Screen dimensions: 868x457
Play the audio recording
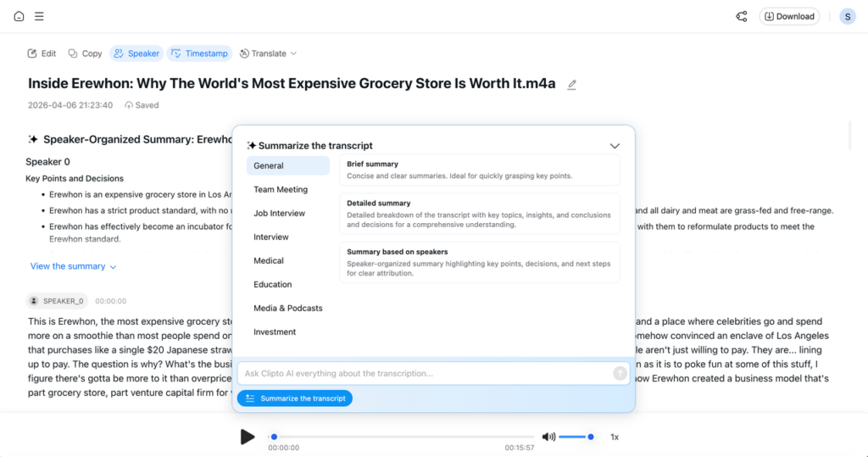(248, 437)
